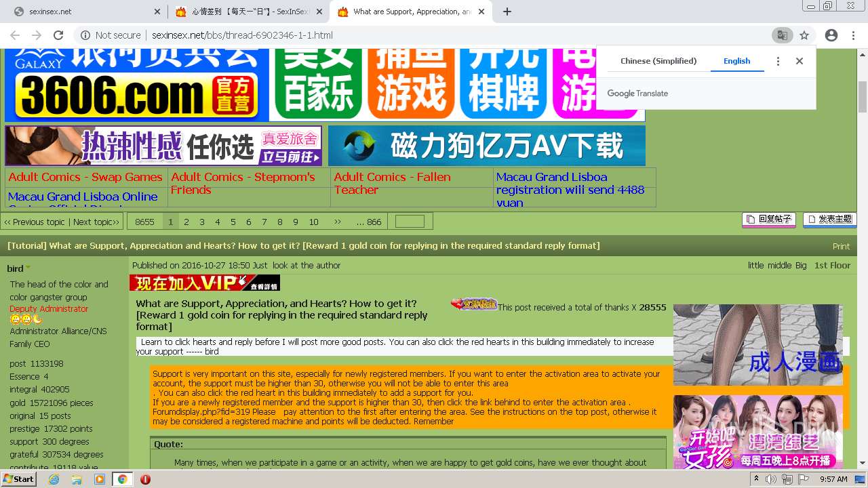Switch to the second SexInSex tab
The height and width of the screenshot is (488, 868).
coord(248,12)
